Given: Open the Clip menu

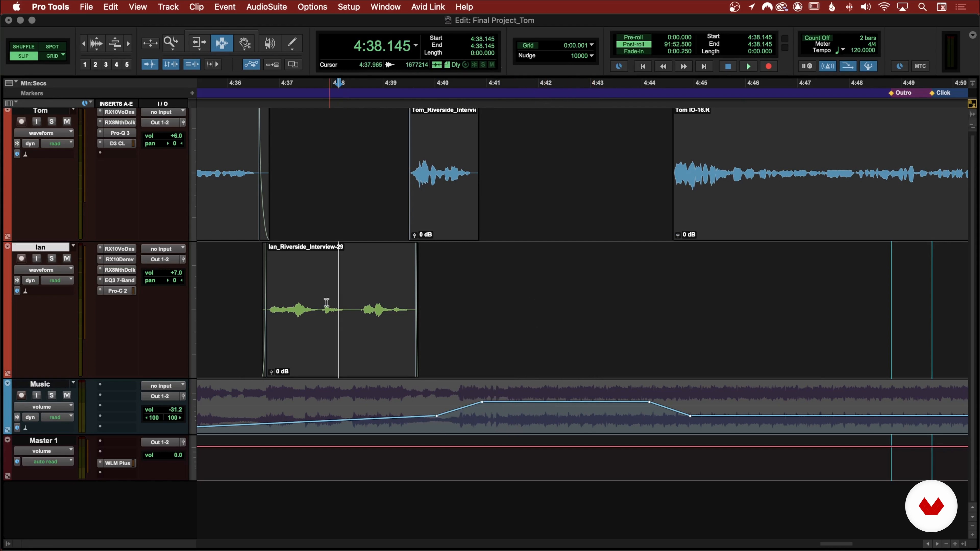Looking at the screenshot, I should click(196, 7).
